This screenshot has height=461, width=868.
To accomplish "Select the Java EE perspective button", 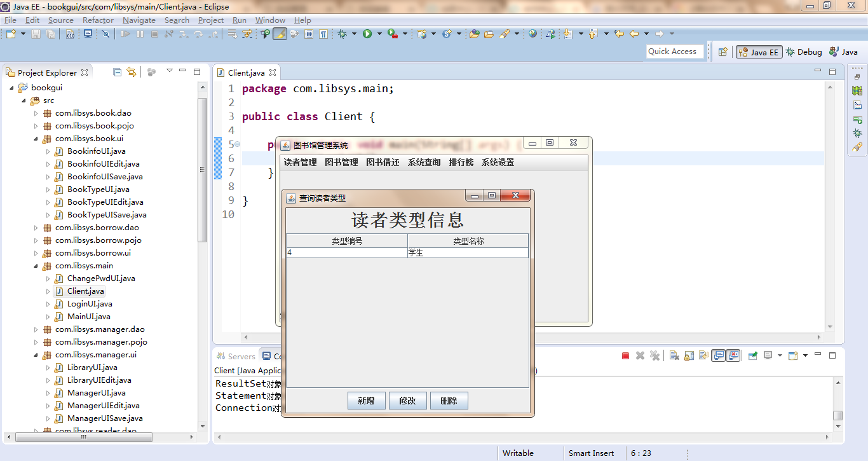I will click(759, 52).
